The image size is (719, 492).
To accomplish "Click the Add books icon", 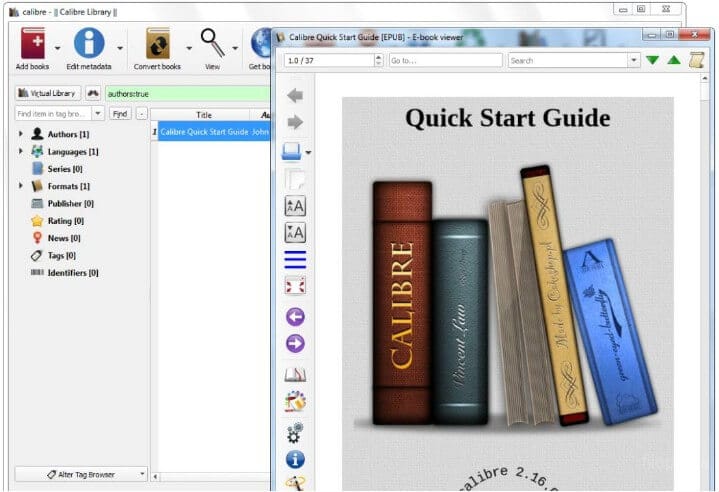I will click(33, 43).
